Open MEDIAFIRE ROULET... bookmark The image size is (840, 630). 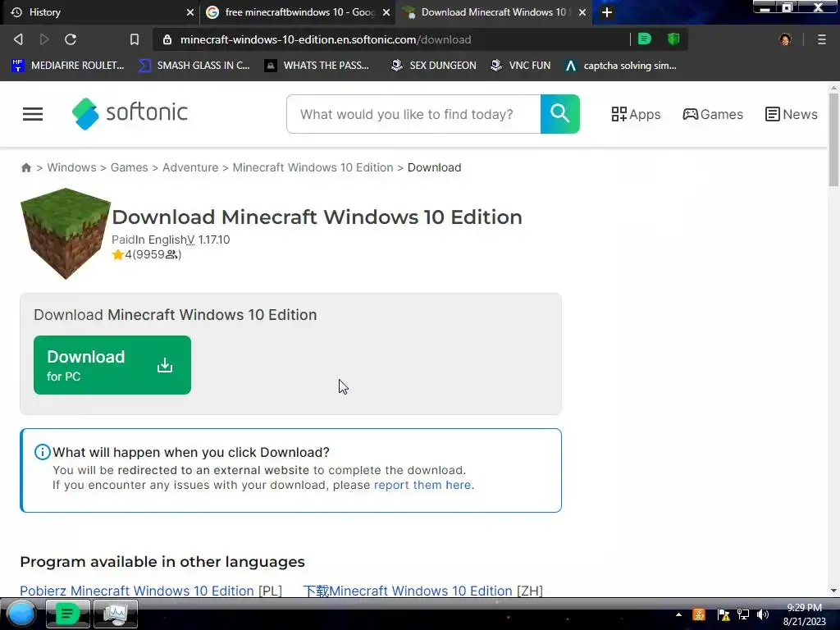pos(68,66)
